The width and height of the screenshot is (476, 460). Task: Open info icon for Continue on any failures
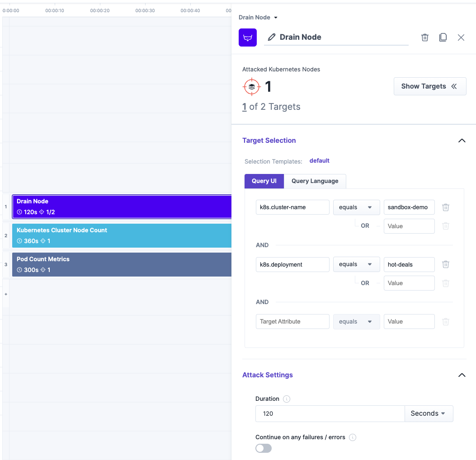(353, 437)
